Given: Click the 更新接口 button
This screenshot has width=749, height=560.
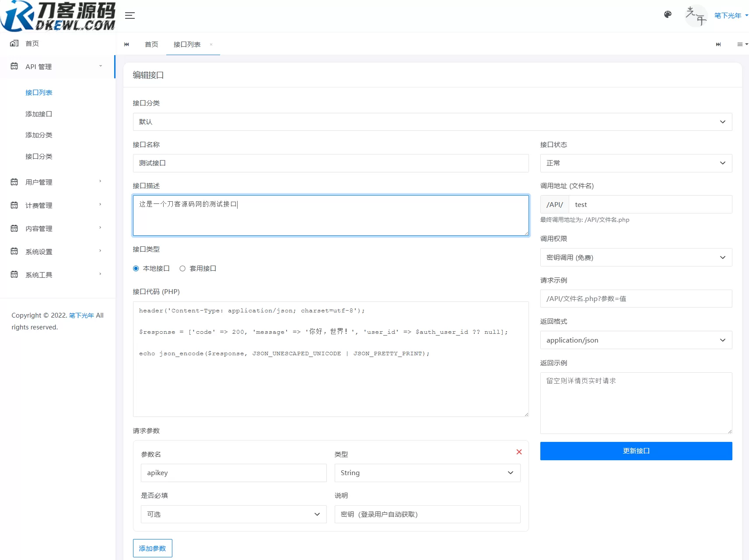Looking at the screenshot, I should click(x=636, y=451).
